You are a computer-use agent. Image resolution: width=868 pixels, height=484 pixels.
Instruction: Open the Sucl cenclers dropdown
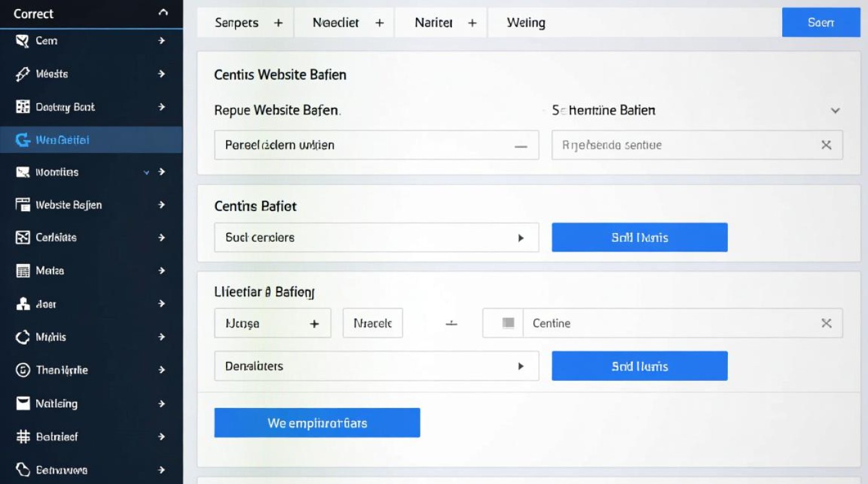point(521,237)
